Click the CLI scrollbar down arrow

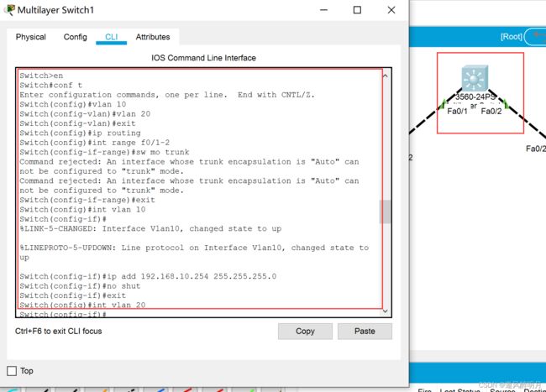click(385, 311)
